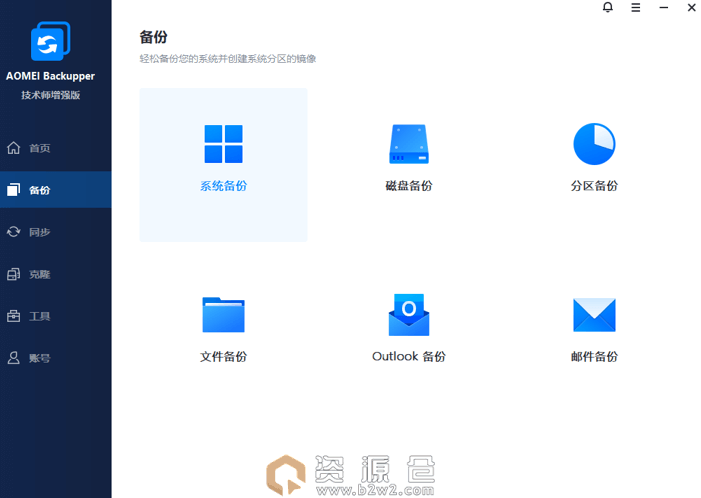Click the Disk Backup (磁盘备份) drive icon
This screenshot has width=701, height=498.
408,144
